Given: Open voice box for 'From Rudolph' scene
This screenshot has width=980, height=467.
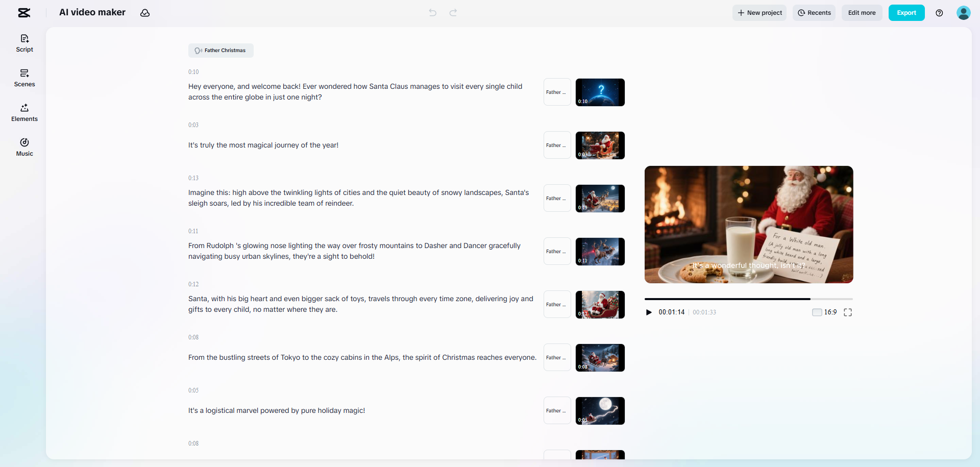Looking at the screenshot, I should [557, 252].
